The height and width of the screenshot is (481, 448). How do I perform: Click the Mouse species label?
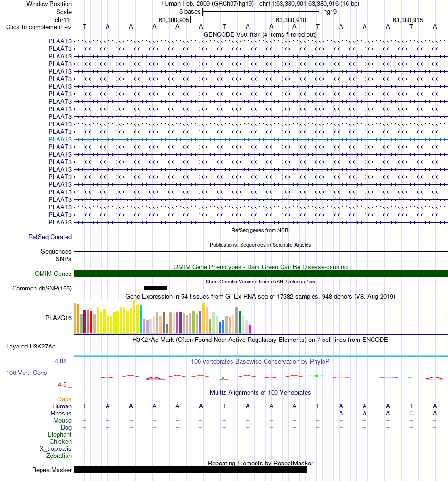(x=62, y=420)
